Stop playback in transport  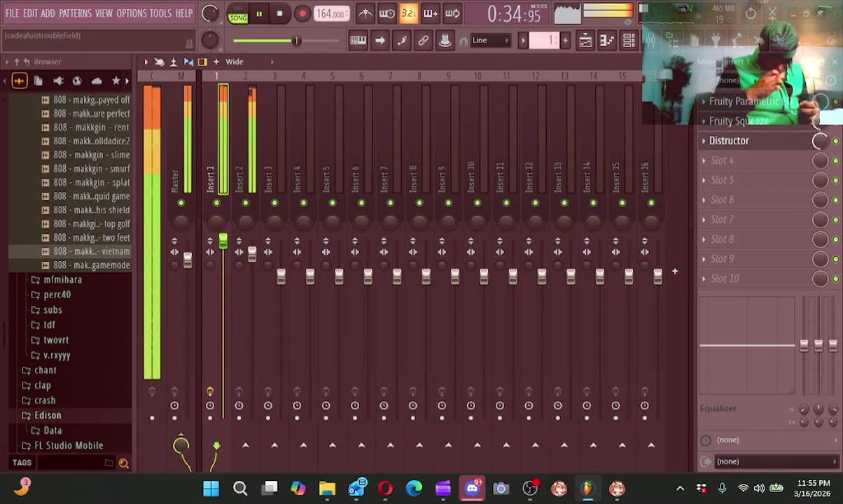pyautogui.click(x=279, y=14)
